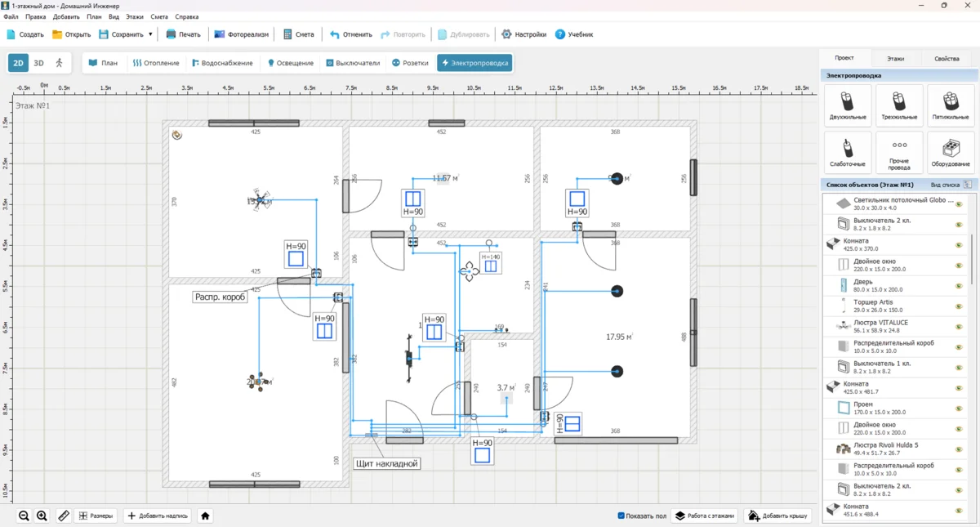Select the Пятижильные five-core cable
The width and height of the screenshot is (980, 527).
coord(951,105)
